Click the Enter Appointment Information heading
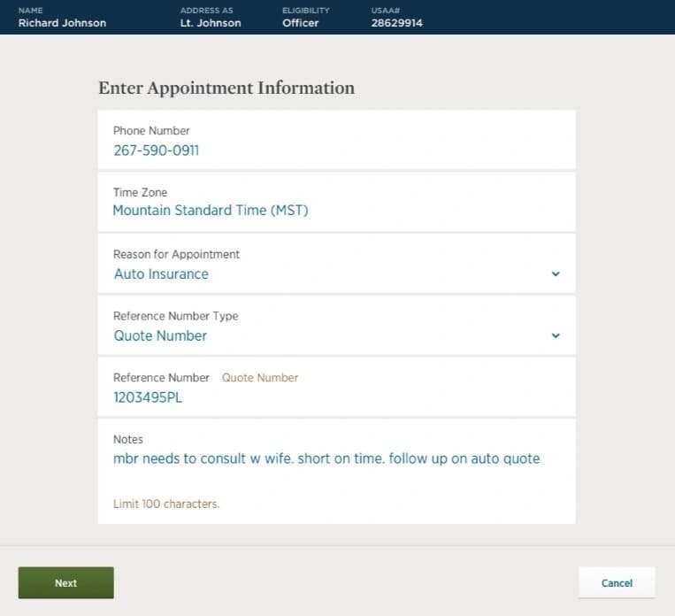This screenshot has height=616, width=675. [x=226, y=88]
